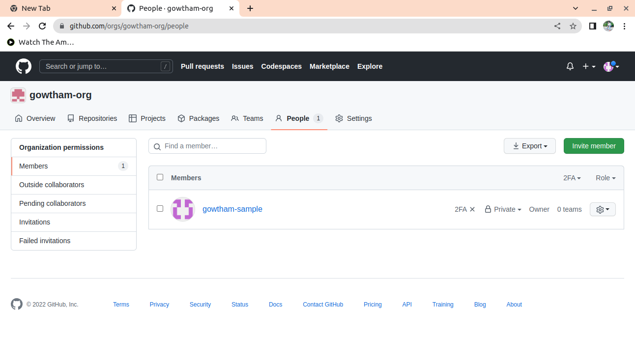
Task: Select Outside collaborators in sidebar
Action: pyautogui.click(x=52, y=185)
